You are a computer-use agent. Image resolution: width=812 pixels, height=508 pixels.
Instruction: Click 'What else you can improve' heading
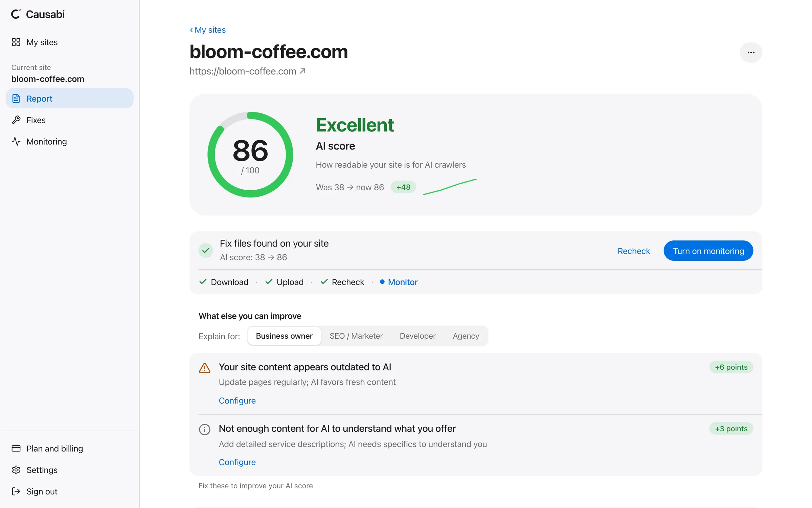click(x=250, y=316)
